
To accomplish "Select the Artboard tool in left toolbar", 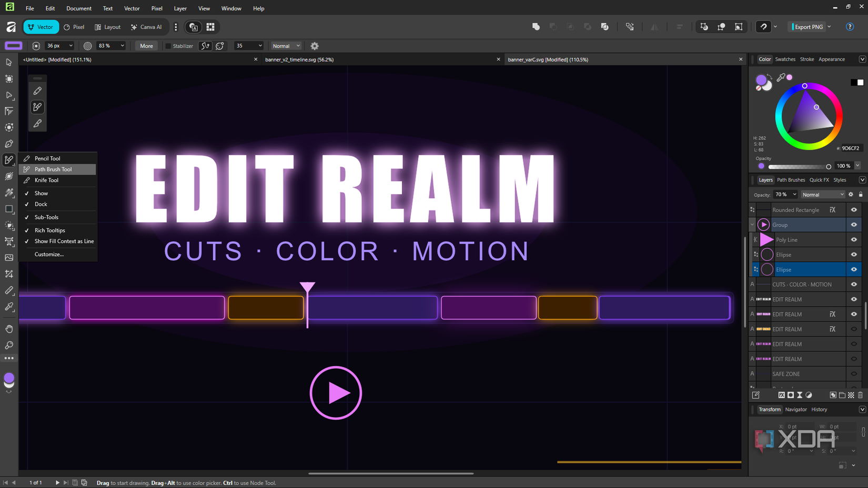I will [x=9, y=79].
